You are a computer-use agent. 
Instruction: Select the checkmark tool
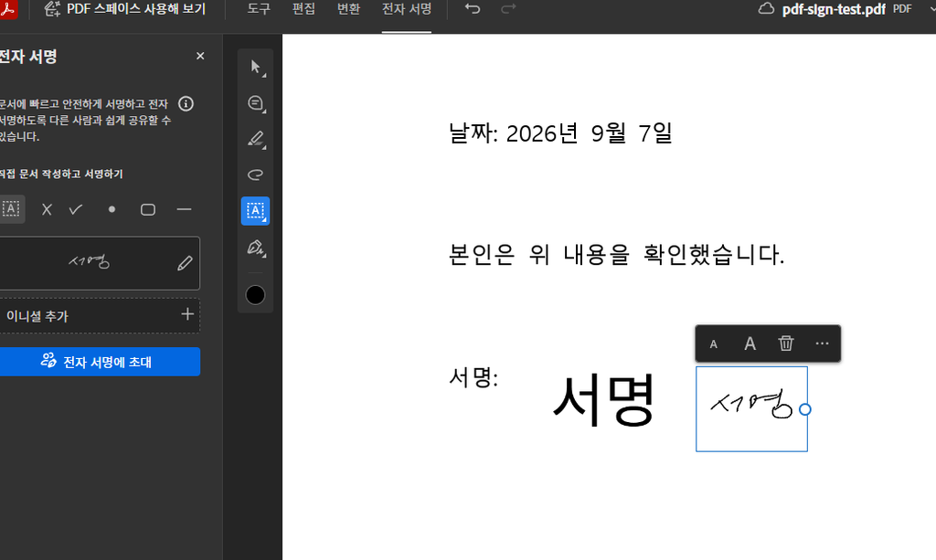(76, 209)
